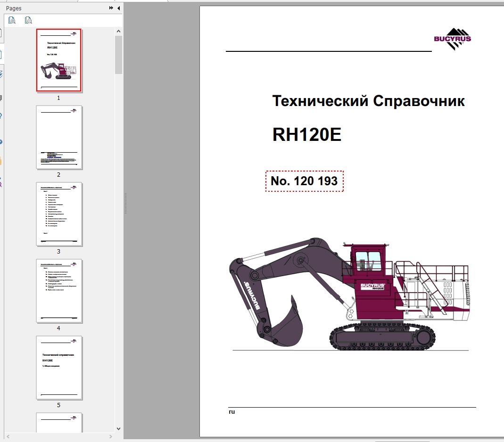
Task: Collapse the Pages panel sidebar
Action: [118, 8]
